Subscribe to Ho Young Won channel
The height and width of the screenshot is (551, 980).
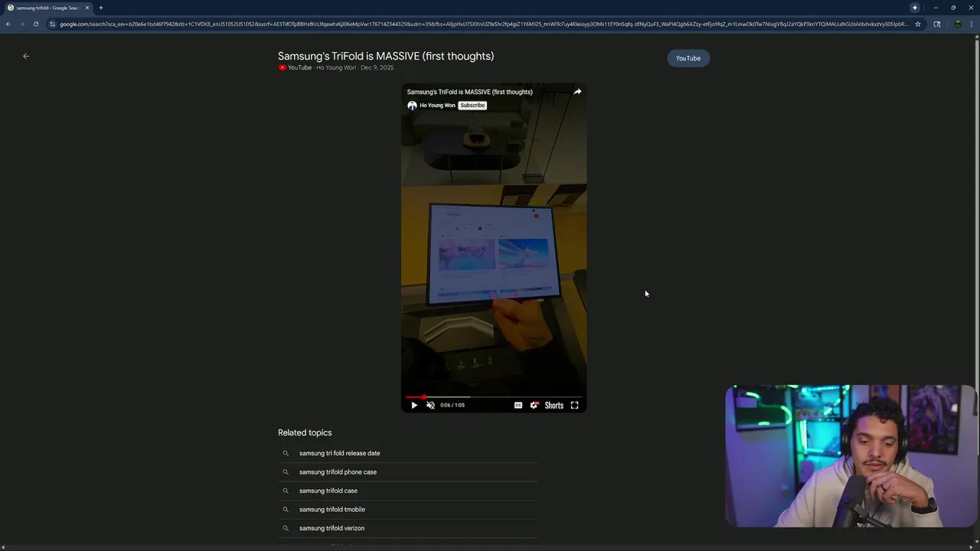coord(472,106)
